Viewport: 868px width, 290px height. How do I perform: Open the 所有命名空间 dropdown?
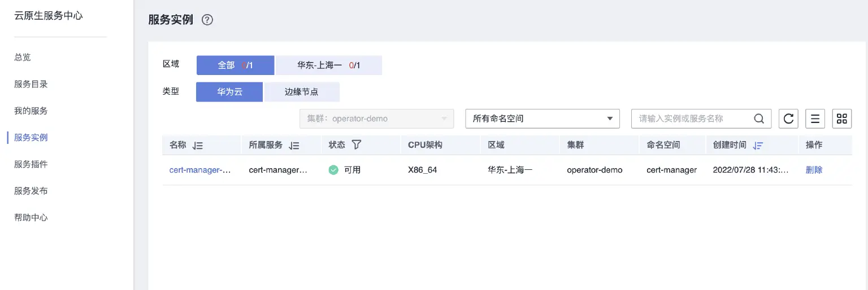(542, 118)
